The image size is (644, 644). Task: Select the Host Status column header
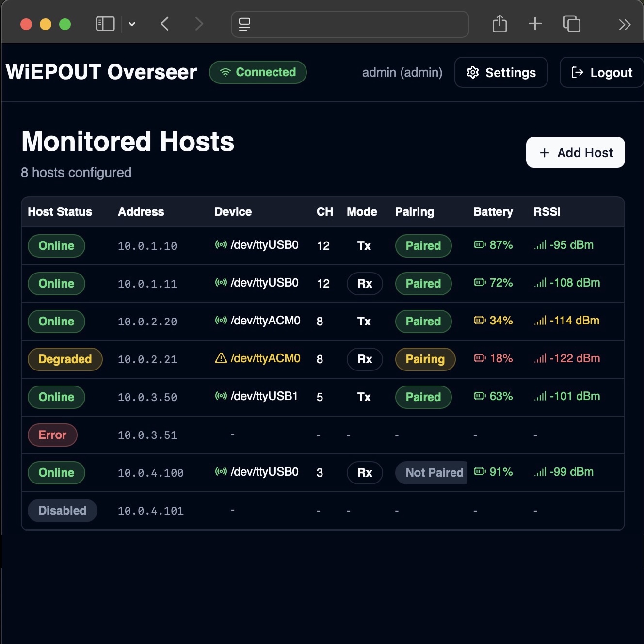[60, 212]
